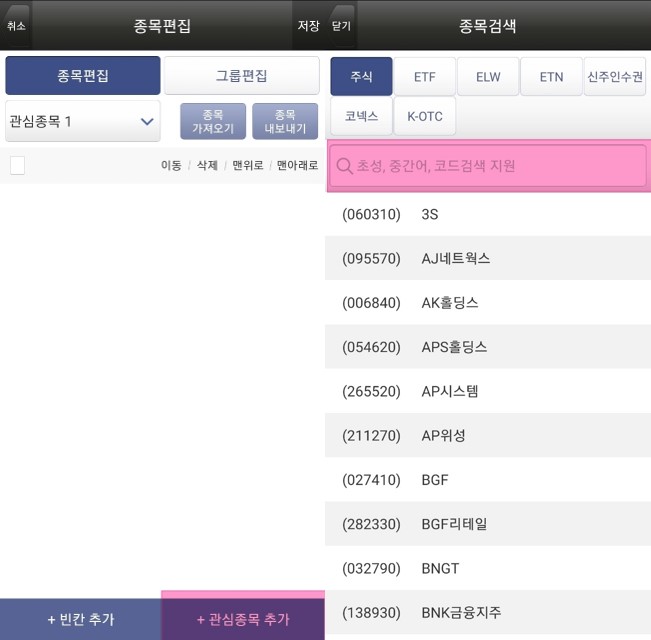This screenshot has height=640, width=651.
Task: Tick the select-all checkbox above the list
Action: [17, 165]
